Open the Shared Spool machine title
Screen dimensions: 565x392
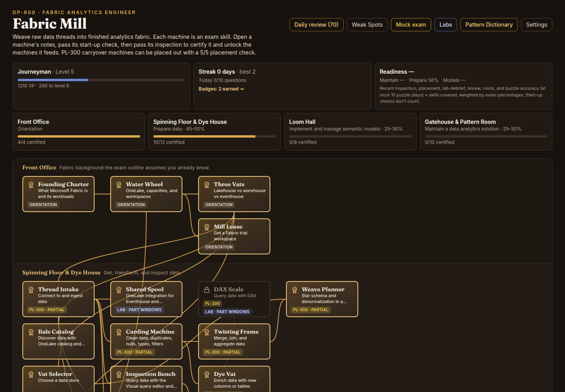[x=145, y=289]
